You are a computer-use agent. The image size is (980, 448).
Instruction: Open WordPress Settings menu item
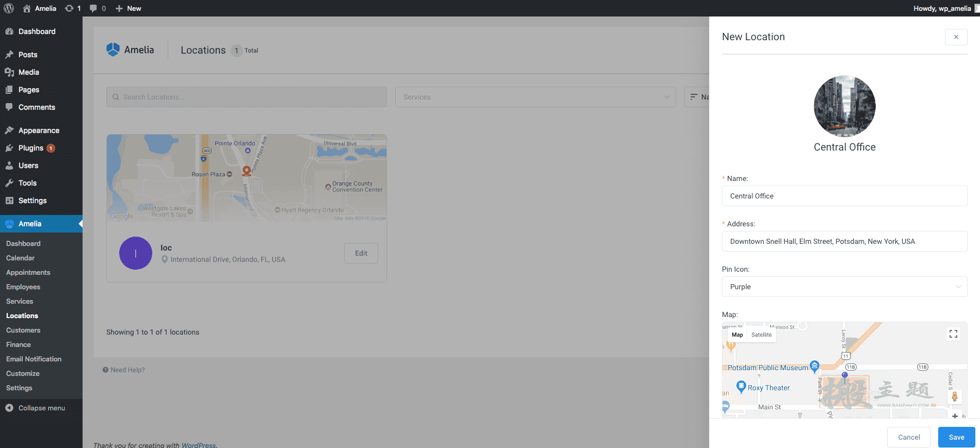coord(41,201)
